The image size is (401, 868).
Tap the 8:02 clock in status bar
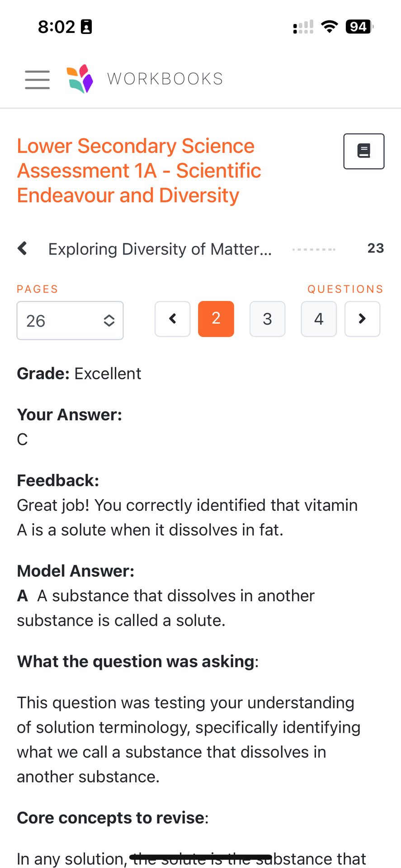pos(57,27)
